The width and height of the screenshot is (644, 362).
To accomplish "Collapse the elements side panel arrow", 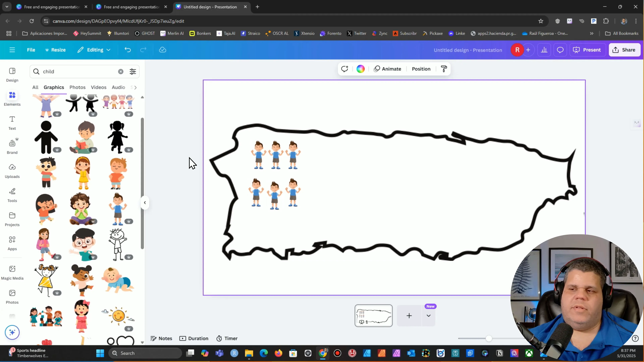I will tap(145, 203).
